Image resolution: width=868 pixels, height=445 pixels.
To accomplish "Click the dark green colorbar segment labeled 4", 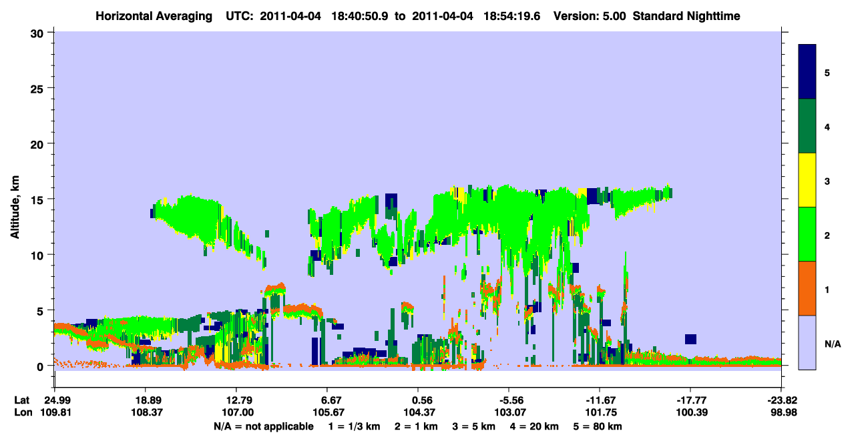I will [x=807, y=126].
